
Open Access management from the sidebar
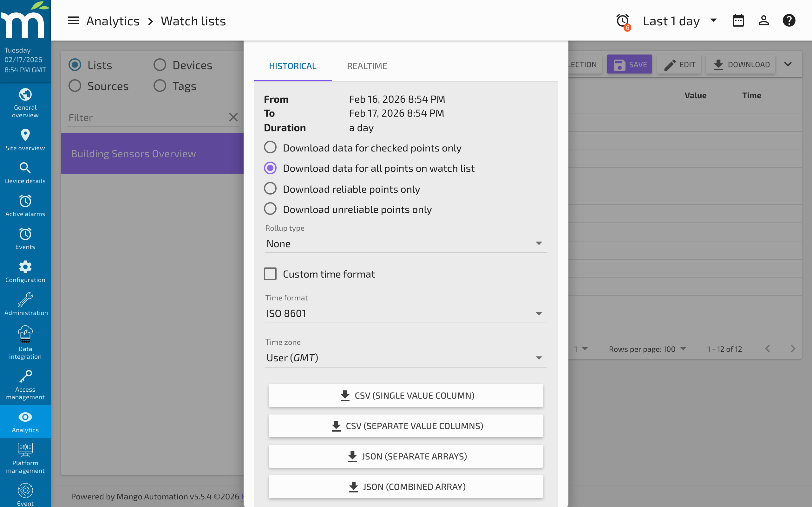[x=25, y=384]
